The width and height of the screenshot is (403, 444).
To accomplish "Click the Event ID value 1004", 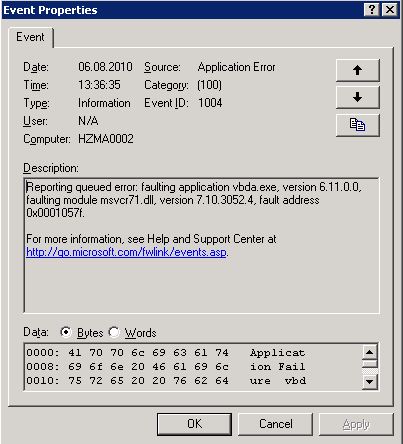I will point(210,103).
